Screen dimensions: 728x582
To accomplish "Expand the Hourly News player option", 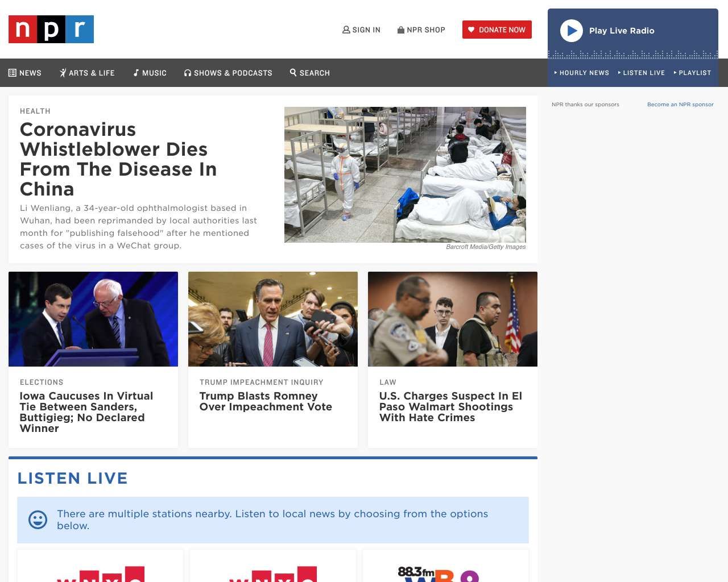I will pos(582,73).
